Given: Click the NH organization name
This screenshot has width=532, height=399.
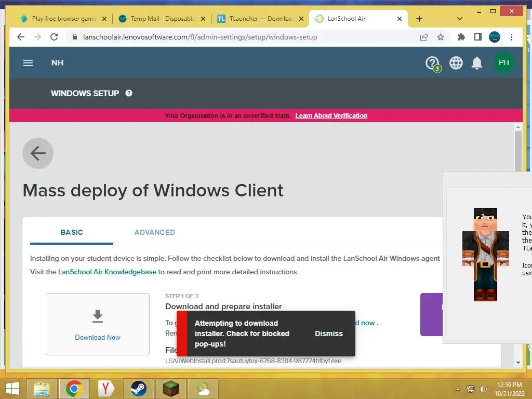Looking at the screenshot, I should point(57,63).
